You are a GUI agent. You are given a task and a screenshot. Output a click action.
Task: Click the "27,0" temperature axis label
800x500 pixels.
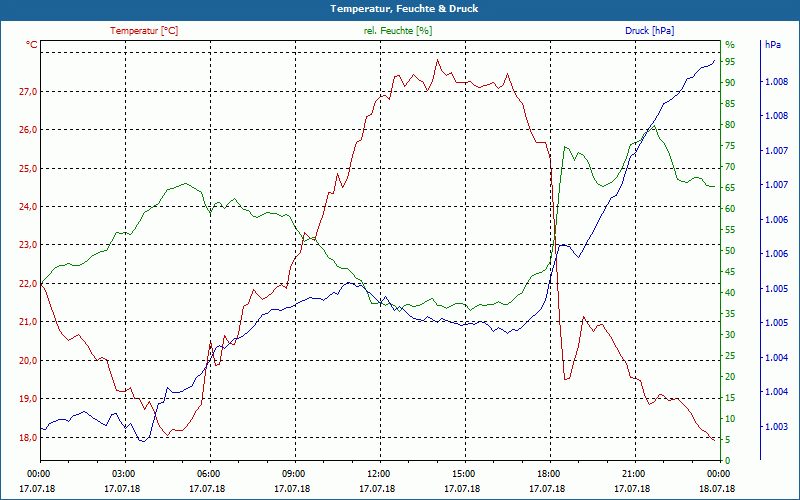click(x=28, y=92)
